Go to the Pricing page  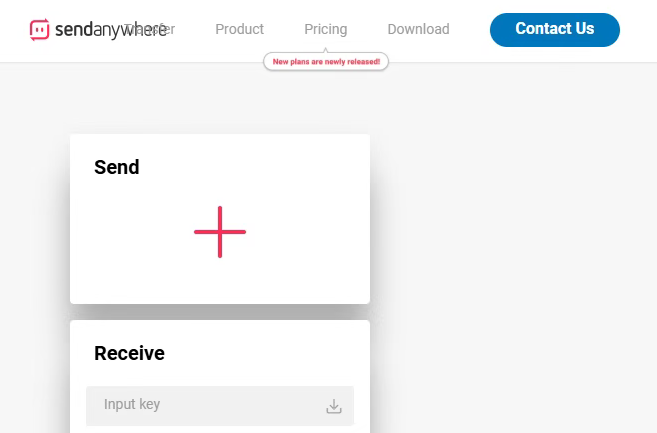[326, 30]
